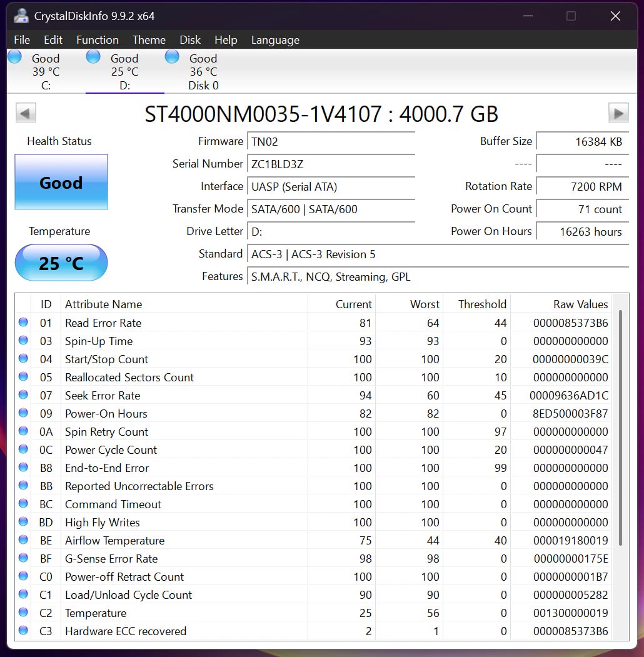Go to next disk with right arrow
This screenshot has width=644, height=657.
[x=618, y=113]
